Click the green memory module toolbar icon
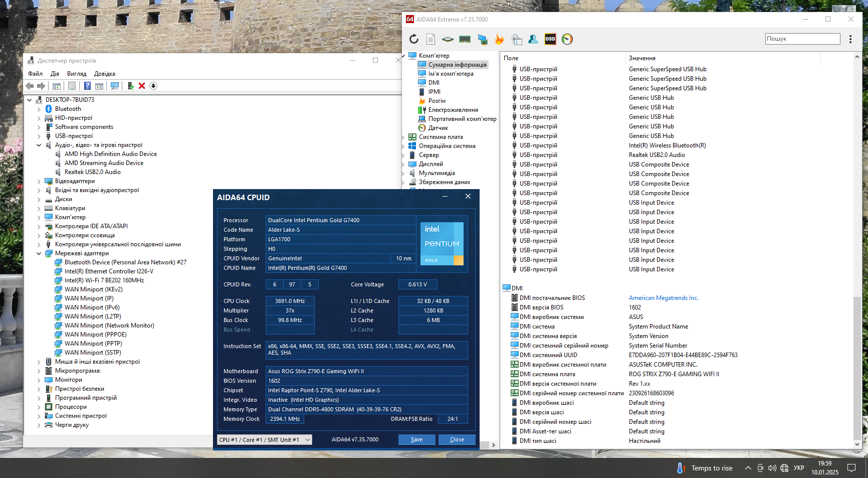The height and width of the screenshot is (478, 868). (x=465, y=39)
